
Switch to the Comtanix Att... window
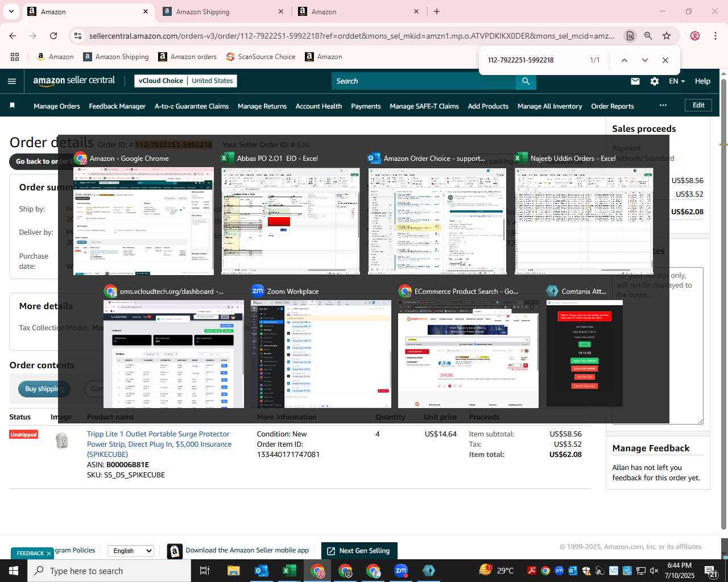585,354
